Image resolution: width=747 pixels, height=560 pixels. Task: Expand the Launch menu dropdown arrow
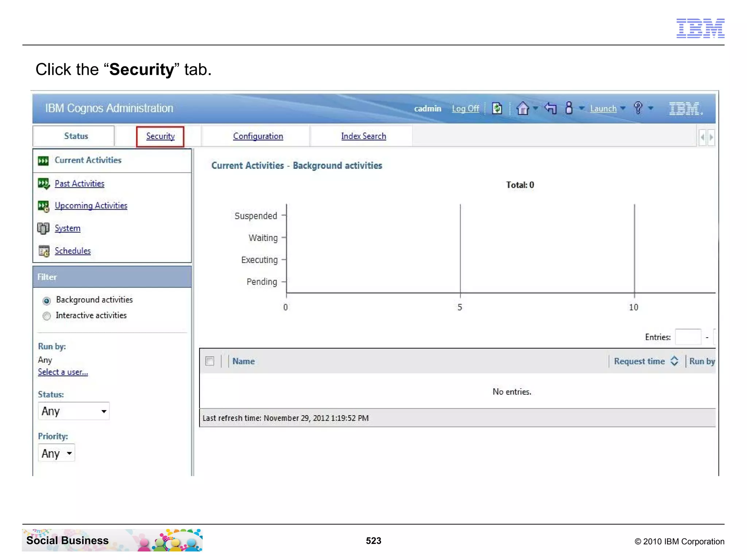click(623, 108)
